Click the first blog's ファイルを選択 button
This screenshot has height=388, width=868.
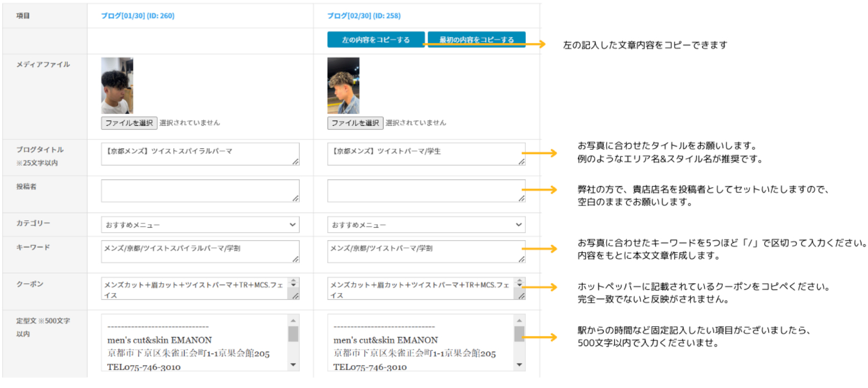click(x=129, y=123)
